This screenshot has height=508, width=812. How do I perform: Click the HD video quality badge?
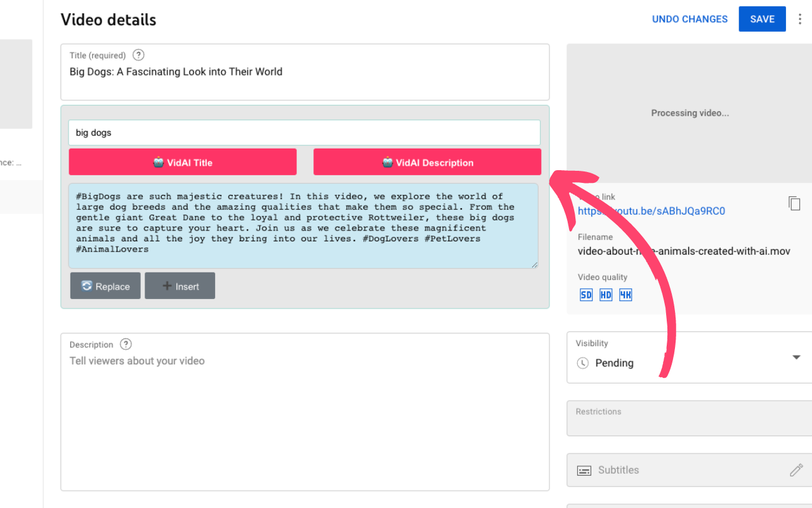coord(606,295)
